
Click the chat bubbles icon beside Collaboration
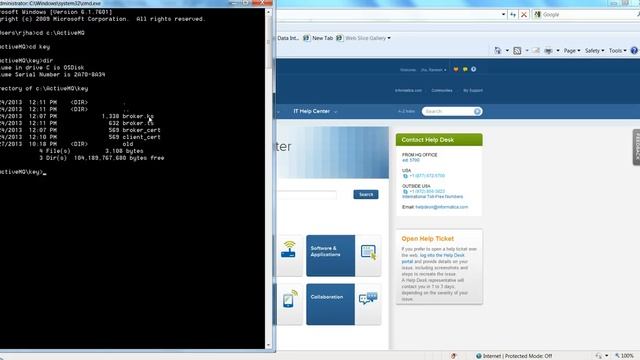tap(368, 298)
